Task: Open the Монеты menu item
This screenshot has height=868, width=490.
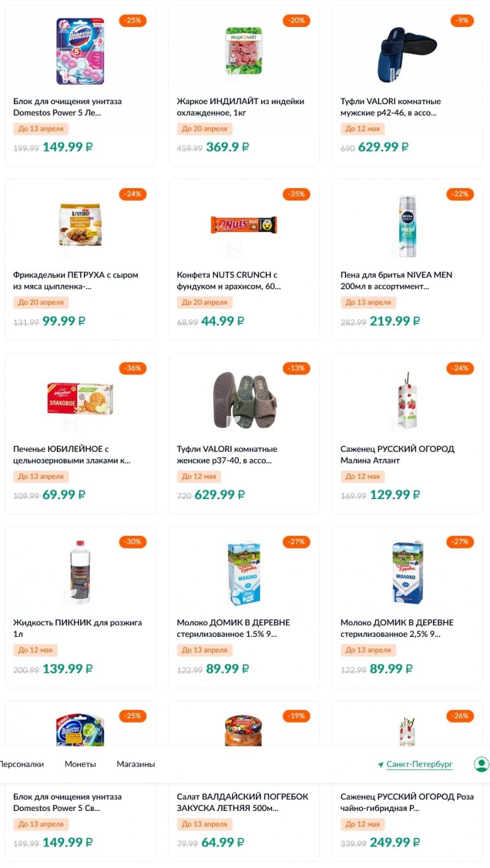Action: (80, 764)
